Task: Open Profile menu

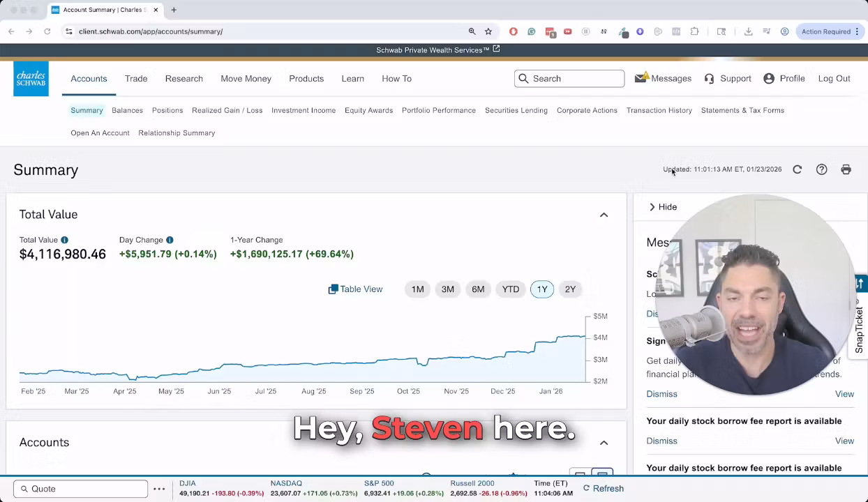Action: click(784, 78)
